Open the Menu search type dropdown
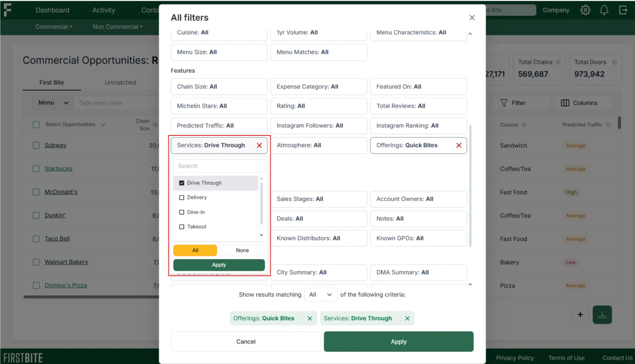The width and height of the screenshot is (635, 364). [x=53, y=103]
